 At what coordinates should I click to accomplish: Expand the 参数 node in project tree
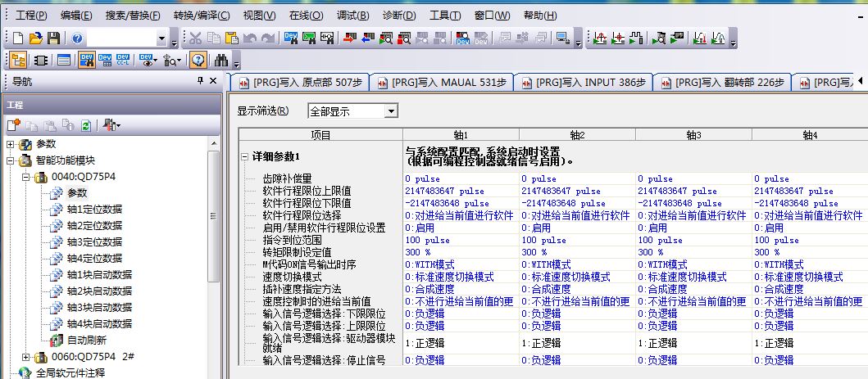(x=11, y=144)
